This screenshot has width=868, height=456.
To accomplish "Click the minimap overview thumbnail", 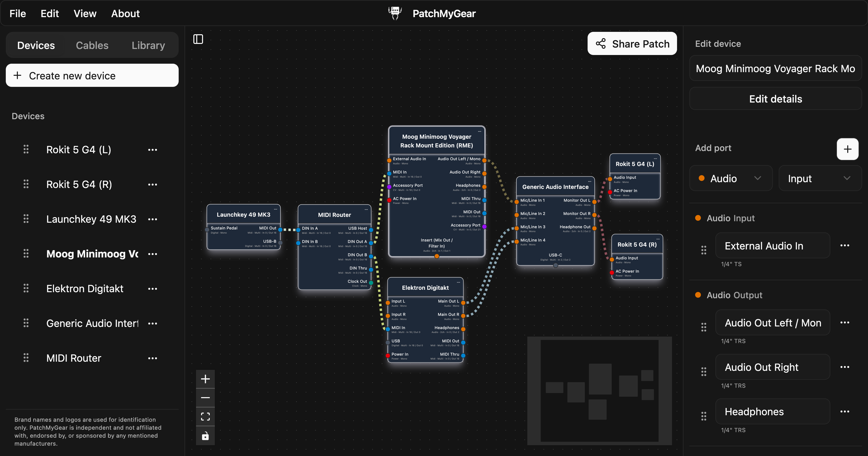I will [599, 391].
